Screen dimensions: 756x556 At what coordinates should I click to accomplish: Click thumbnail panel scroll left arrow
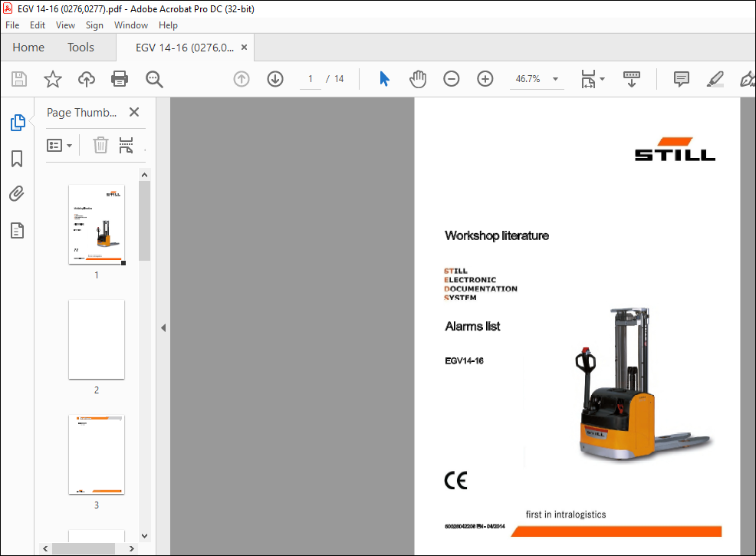[46, 549]
